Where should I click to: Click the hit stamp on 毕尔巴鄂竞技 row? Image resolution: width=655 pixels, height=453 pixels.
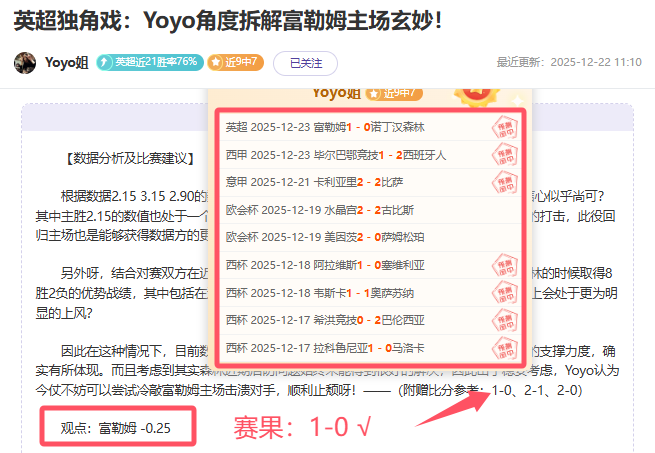(502, 156)
